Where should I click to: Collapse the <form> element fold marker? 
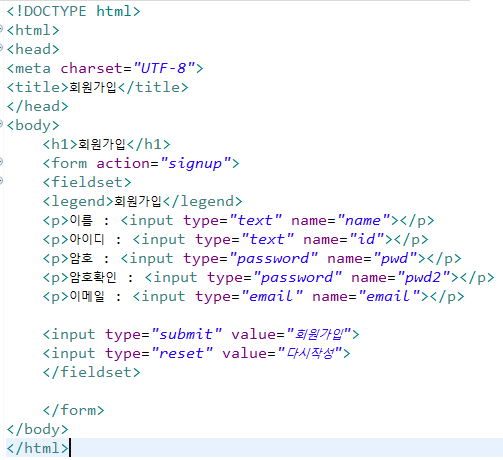click(1, 162)
